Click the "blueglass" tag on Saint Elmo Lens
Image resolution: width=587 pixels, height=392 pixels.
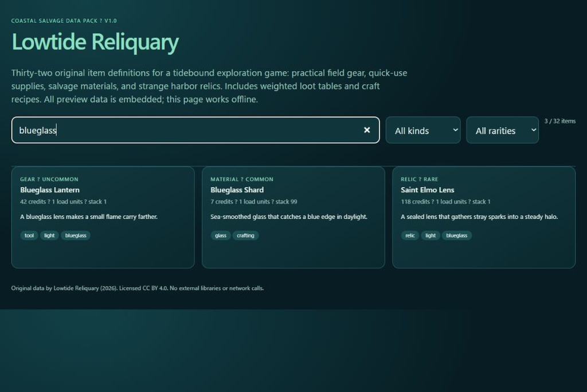point(457,236)
